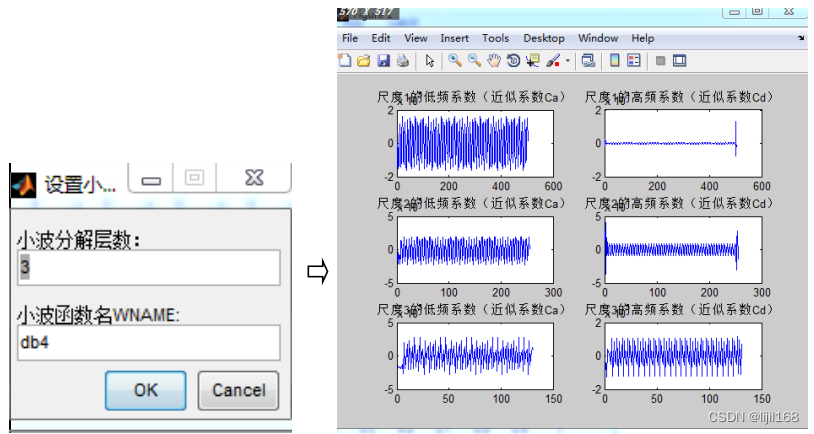
Task: Click the scale 1 Ca approximation plot
Action: [475, 143]
